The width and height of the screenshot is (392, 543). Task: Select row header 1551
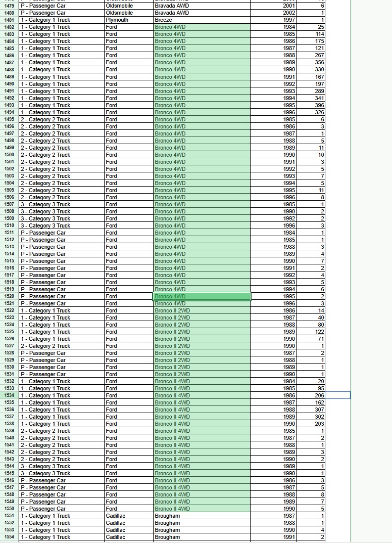(9, 516)
